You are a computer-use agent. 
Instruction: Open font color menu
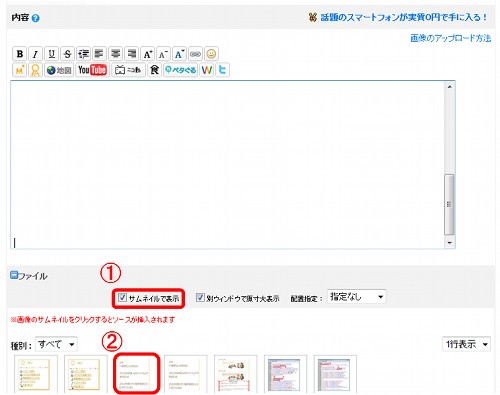point(179,54)
